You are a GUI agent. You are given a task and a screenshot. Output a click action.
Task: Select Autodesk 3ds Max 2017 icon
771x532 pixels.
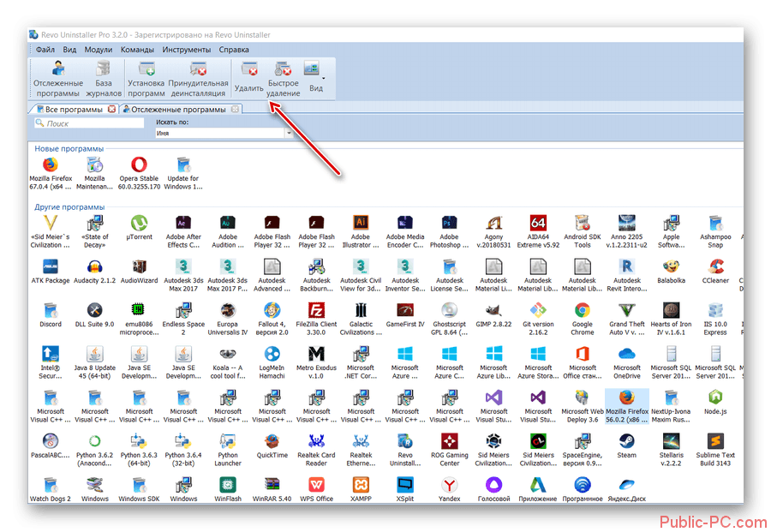click(x=183, y=275)
